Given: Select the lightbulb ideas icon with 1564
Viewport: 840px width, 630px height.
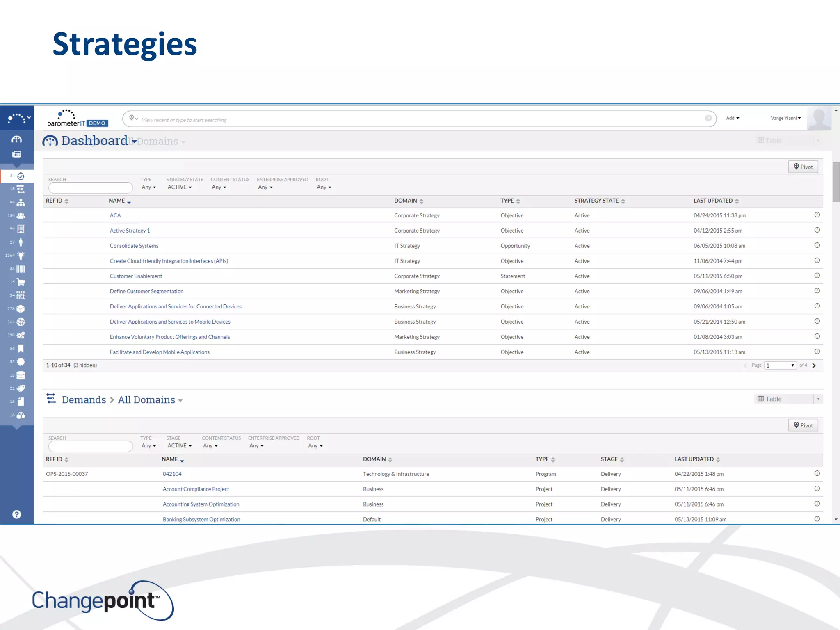Looking at the screenshot, I should (x=21, y=255).
